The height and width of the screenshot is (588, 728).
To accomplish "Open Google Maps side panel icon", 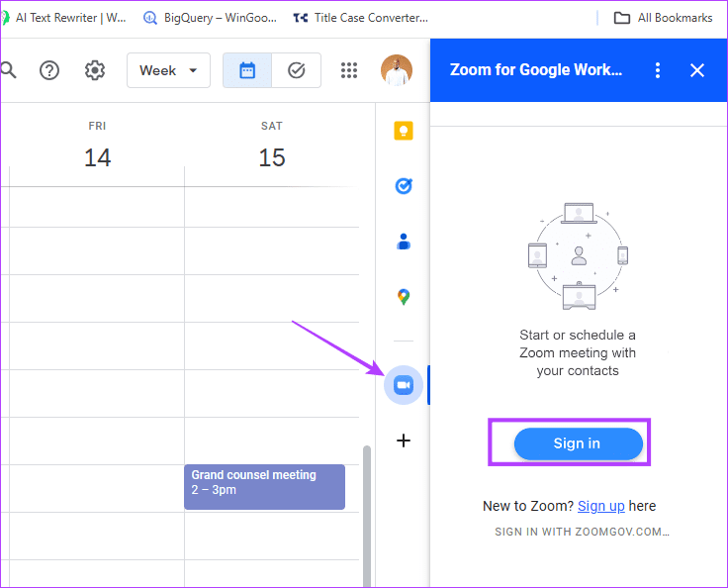I will (x=403, y=297).
